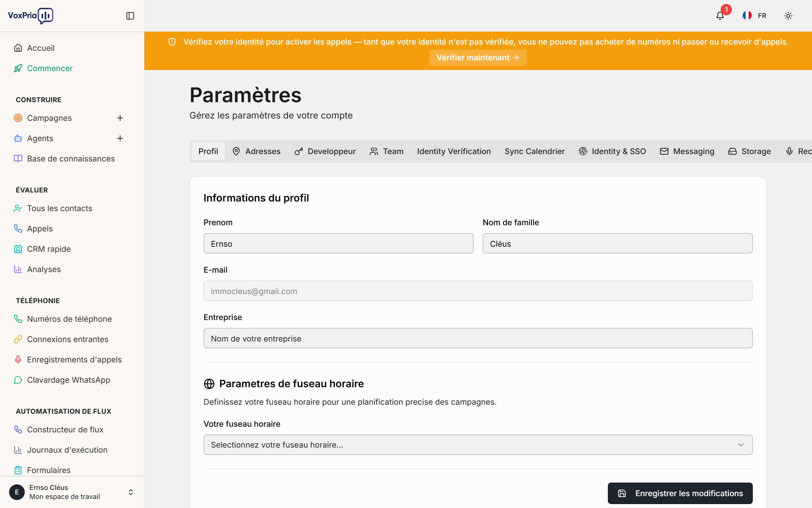Image resolution: width=812 pixels, height=508 pixels.
Task: Click Enregistrer les modifications button
Action: pyautogui.click(x=680, y=493)
